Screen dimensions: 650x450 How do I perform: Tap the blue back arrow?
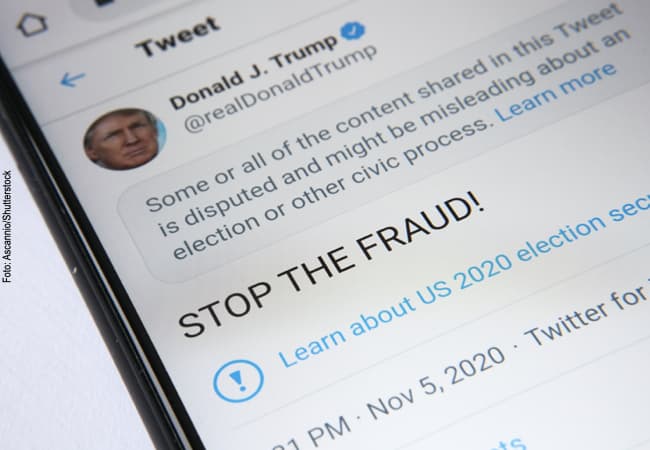[73, 79]
